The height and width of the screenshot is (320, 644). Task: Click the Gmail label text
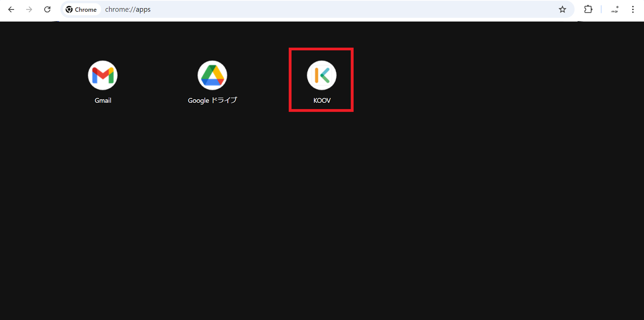pos(103,100)
